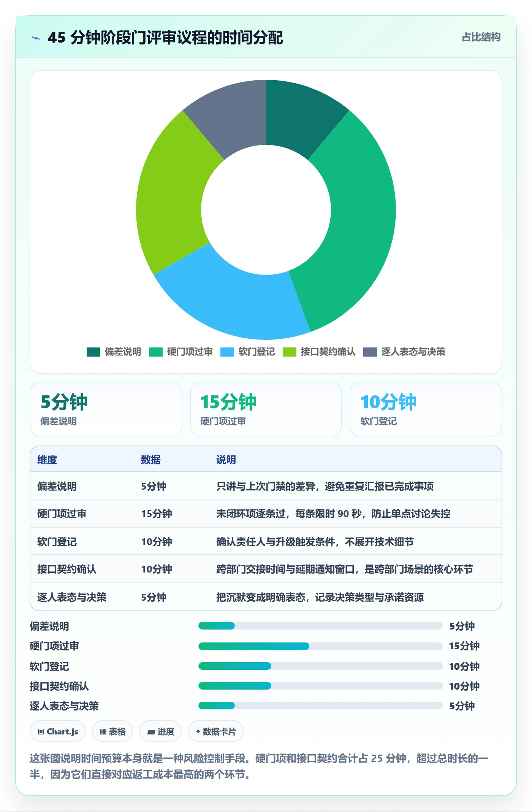532x812 pixels.
Task: Click the 占比结构 label in header
Action: click(481, 37)
